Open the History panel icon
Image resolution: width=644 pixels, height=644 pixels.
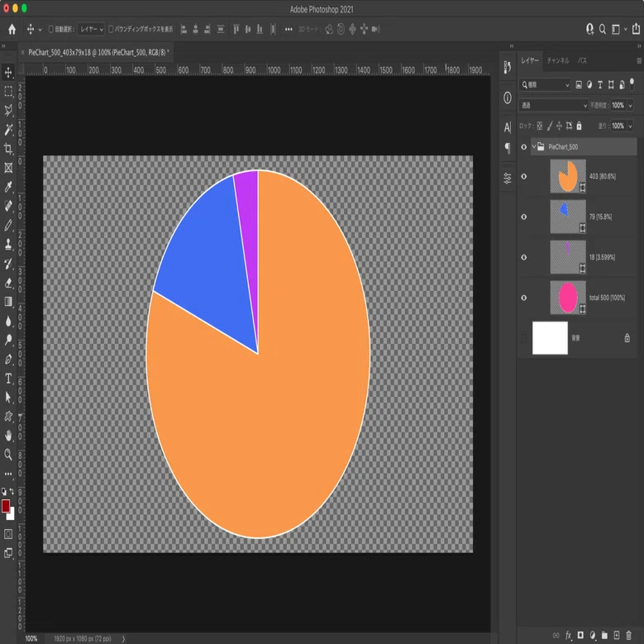[508, 67]
